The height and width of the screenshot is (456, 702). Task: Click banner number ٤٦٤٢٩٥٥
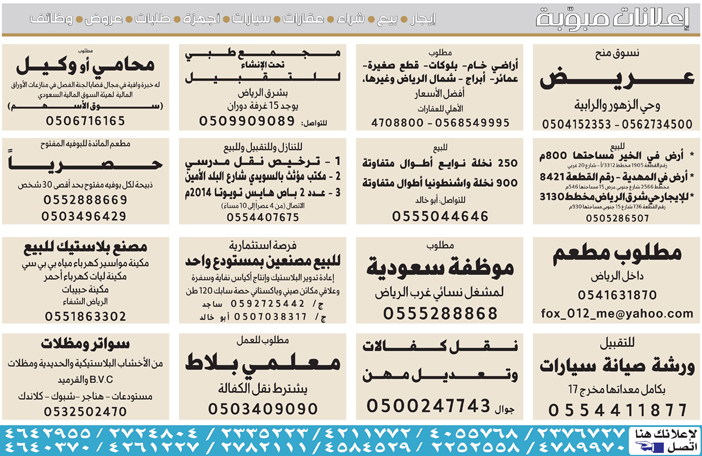[x=47, y=433]
